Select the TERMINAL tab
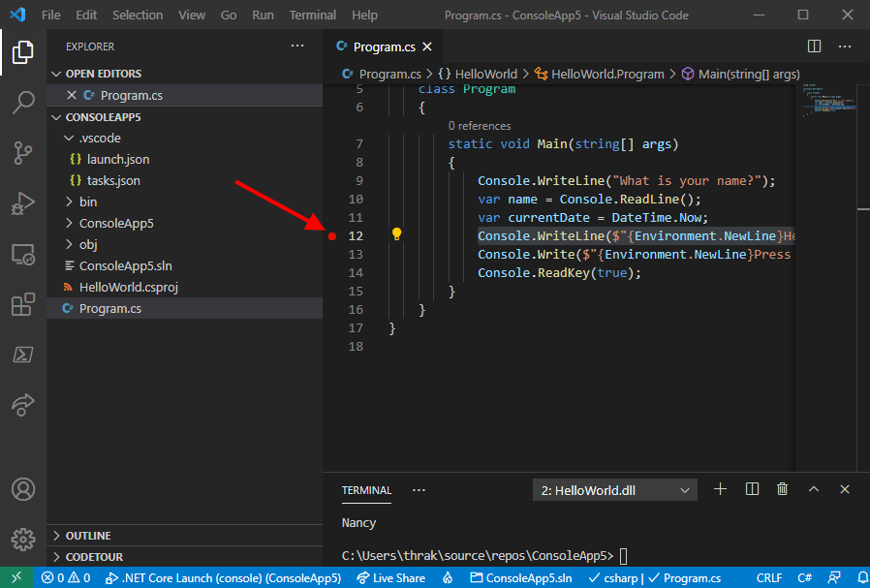 point(366,489)
